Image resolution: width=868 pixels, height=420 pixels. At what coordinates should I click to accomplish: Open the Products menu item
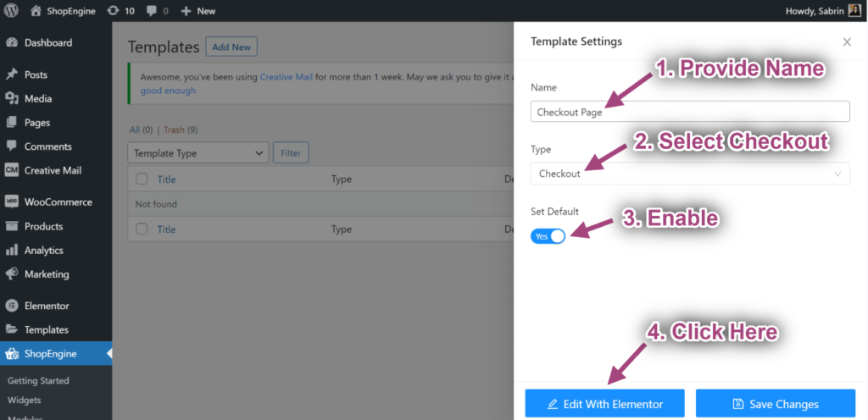43,226
